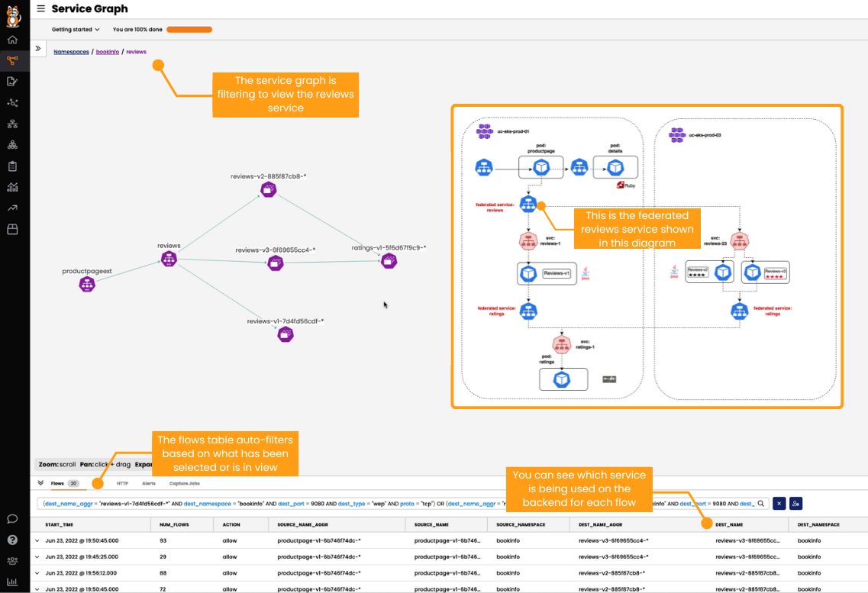Open the Alerts tab

pyautogui.click(x=148, y=483)
